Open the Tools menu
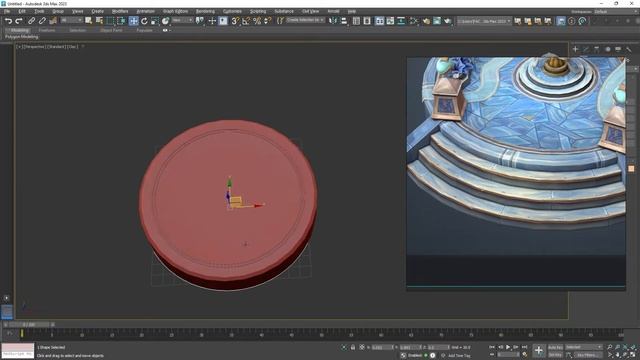640x360 pixels. (39, 11)
